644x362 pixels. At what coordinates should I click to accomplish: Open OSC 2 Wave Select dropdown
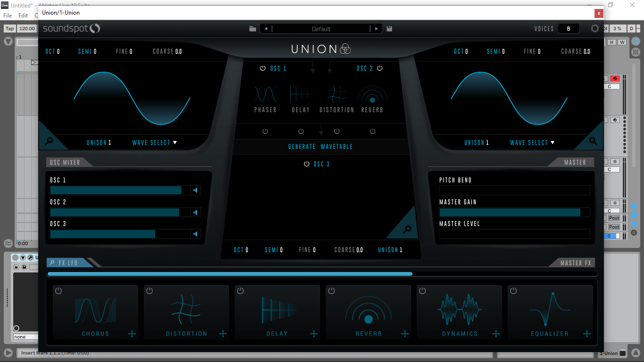pyautogui.click(x=532, y=142)
